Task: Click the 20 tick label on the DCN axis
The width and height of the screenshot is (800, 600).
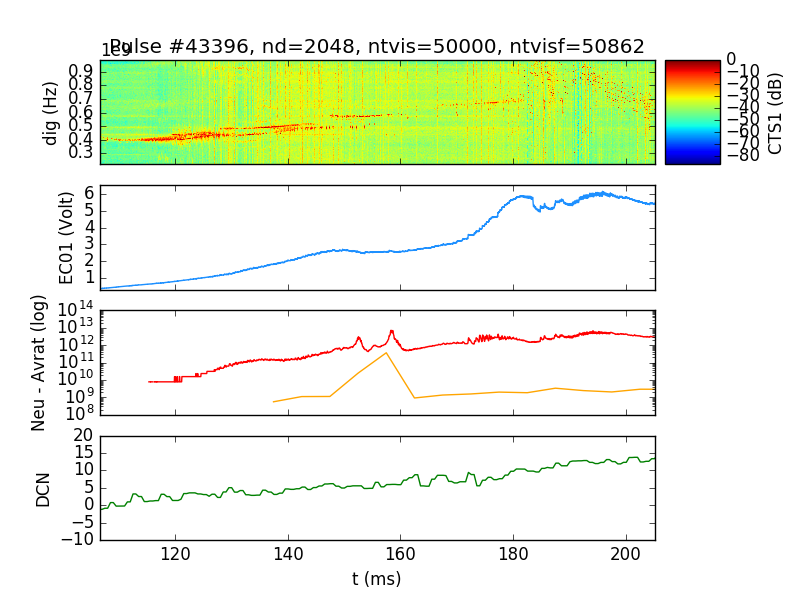Action: 82,436
